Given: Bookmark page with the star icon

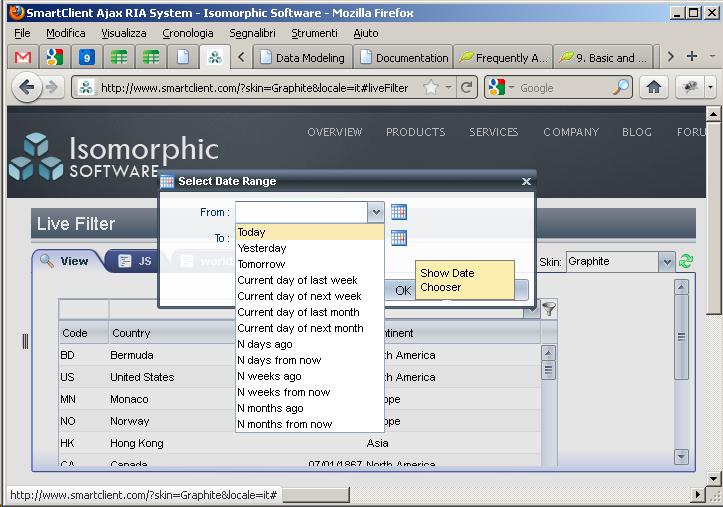Looking at the screenshot, I should (431, 88).
